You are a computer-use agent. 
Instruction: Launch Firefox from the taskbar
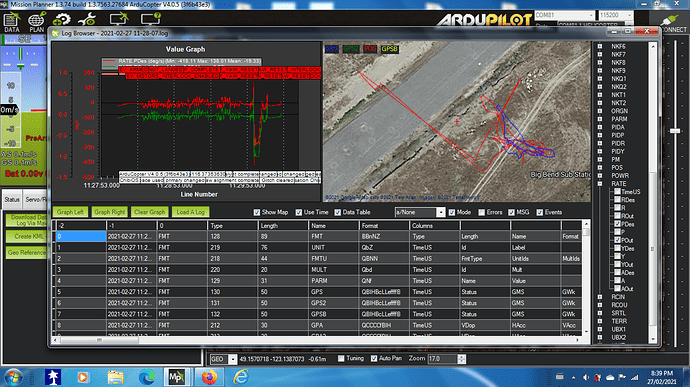[x=209, y=377]
